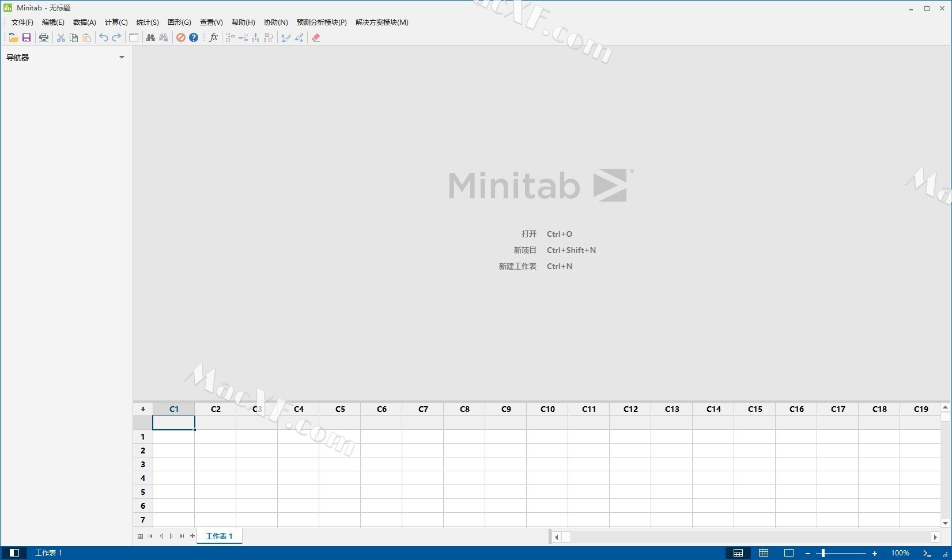Image resolution: width=952 pixels, height=560 pixels.
Task: Click the Find and Replace binoculars icon
Action: click(164, 37)
